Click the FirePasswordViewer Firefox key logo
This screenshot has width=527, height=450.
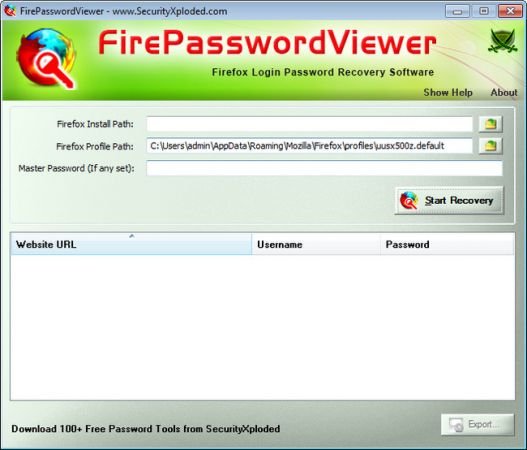46,59
